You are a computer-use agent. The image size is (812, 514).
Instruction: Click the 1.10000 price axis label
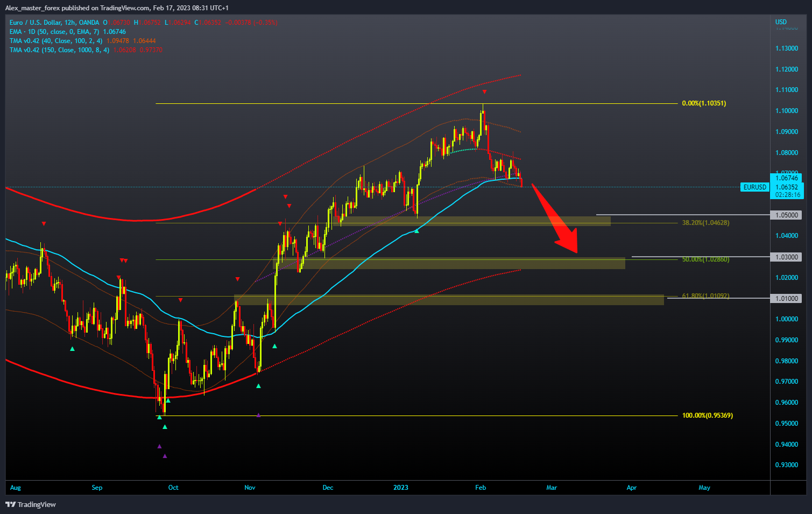(786, 111)
